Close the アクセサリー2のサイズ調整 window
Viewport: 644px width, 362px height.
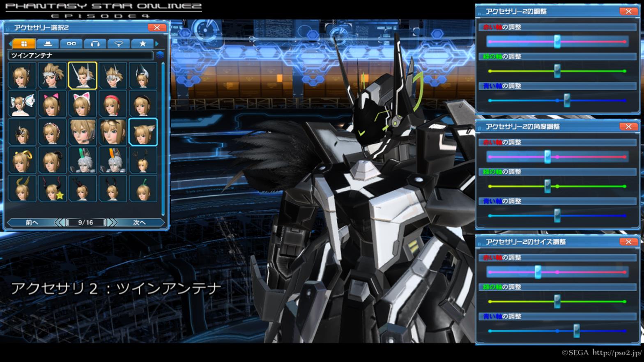click(628, 242)
